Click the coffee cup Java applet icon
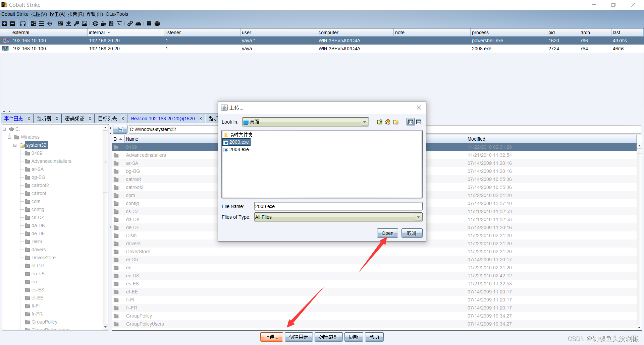Image resolution: width=644 pixels, height=345 pixels. (103, 23)
